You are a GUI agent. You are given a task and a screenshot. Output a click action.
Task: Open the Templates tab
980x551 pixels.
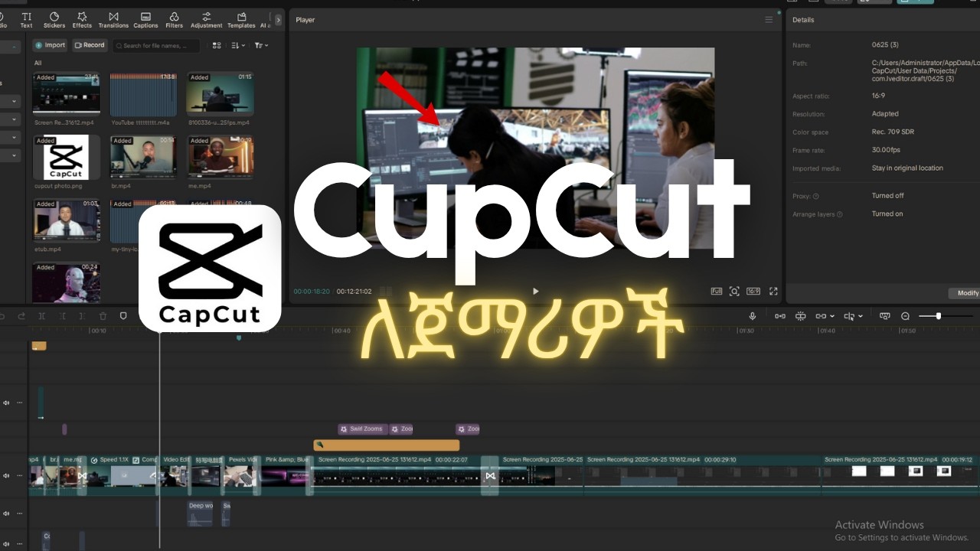pyautogui.click(x=241, y=20)
